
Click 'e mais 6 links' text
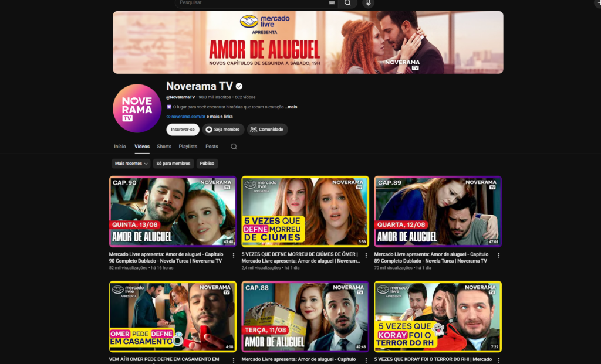tap(220, 117)
